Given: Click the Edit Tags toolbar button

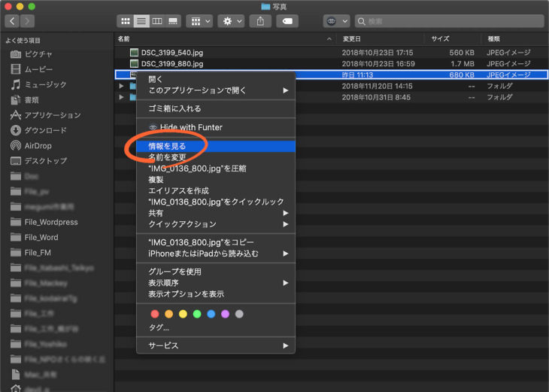Looking at the screenshot, I should tap(287, 21).
